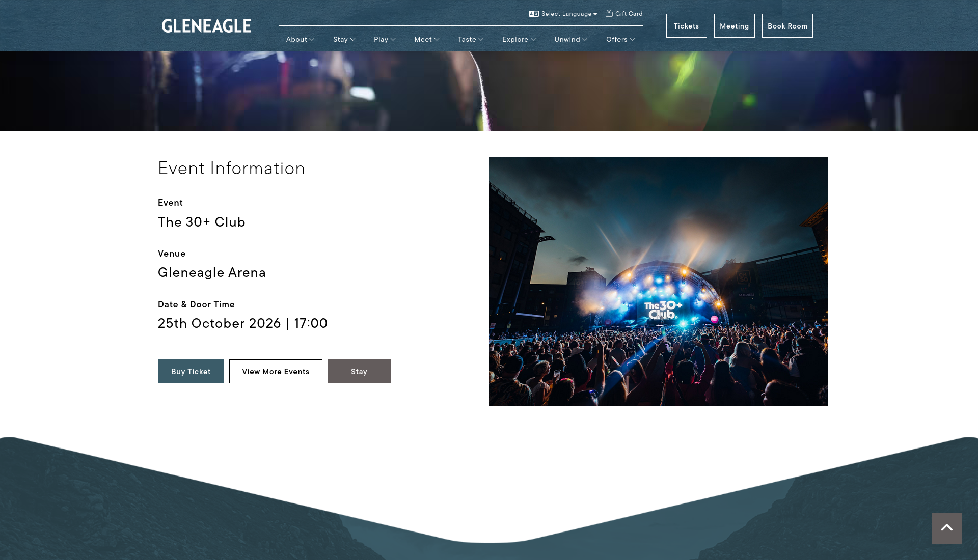Click the gift card icon

609,14
